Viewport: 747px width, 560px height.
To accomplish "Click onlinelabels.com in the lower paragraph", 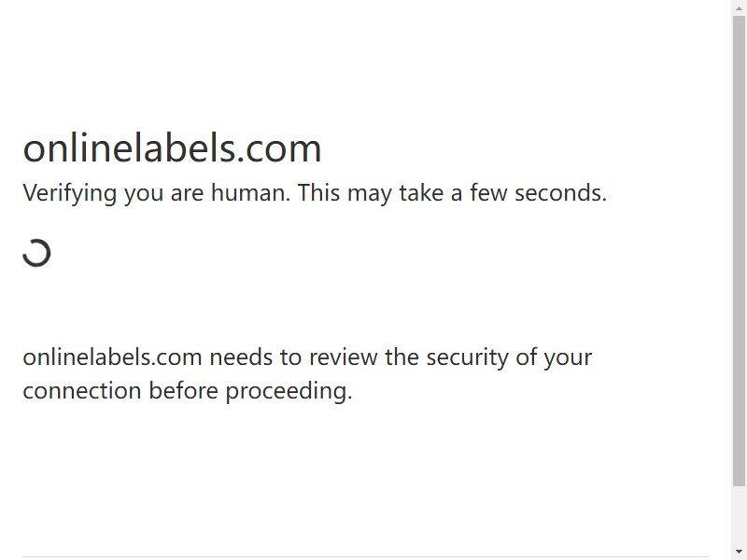I will (x=112, y=357).
